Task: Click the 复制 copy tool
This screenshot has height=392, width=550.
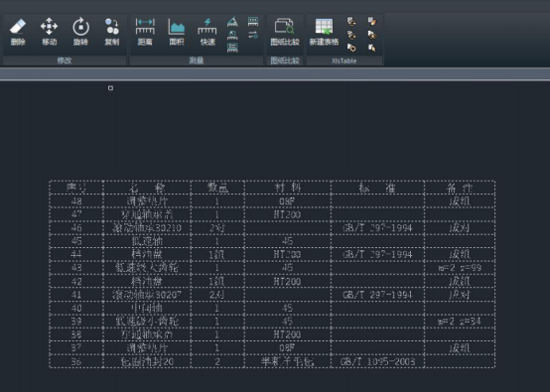Action: pos(112,32)
